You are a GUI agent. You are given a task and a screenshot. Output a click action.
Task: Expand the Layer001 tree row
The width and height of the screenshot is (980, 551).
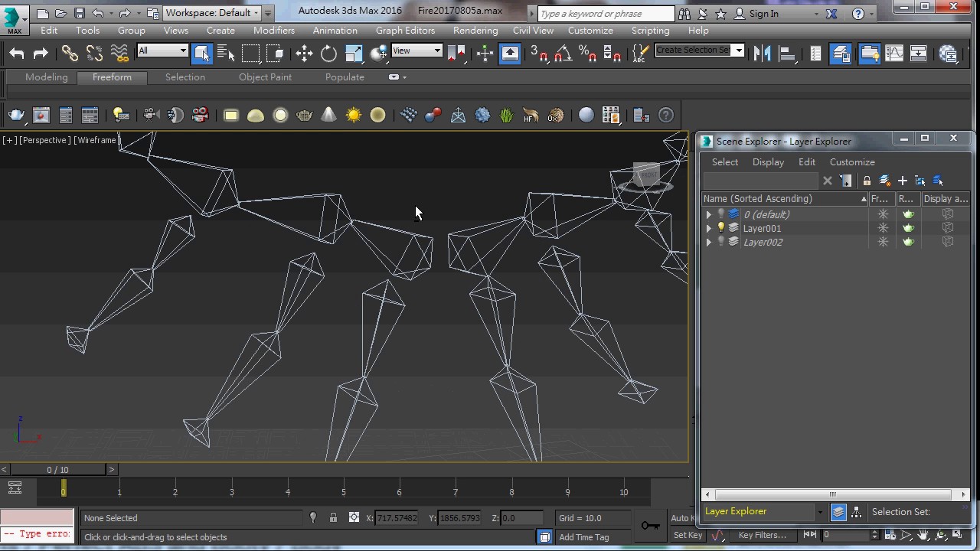[x=708, y=228]
